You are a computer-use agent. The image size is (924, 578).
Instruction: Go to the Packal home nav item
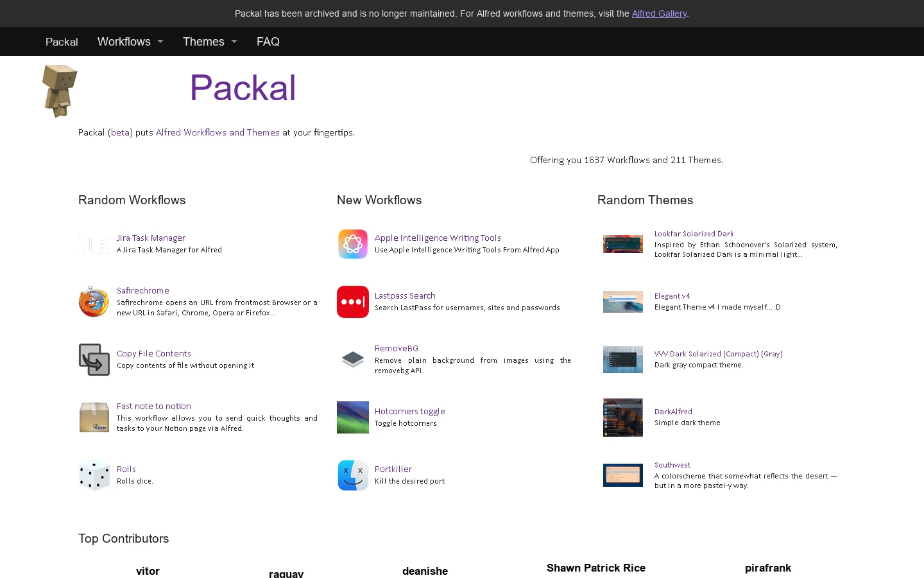(x=62, y=42)
